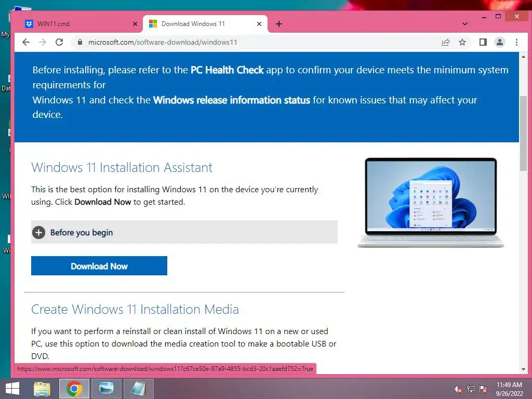This screenshot has height=399, width=532.
Task: Open the browser side panel
Action: pos(483,42)
